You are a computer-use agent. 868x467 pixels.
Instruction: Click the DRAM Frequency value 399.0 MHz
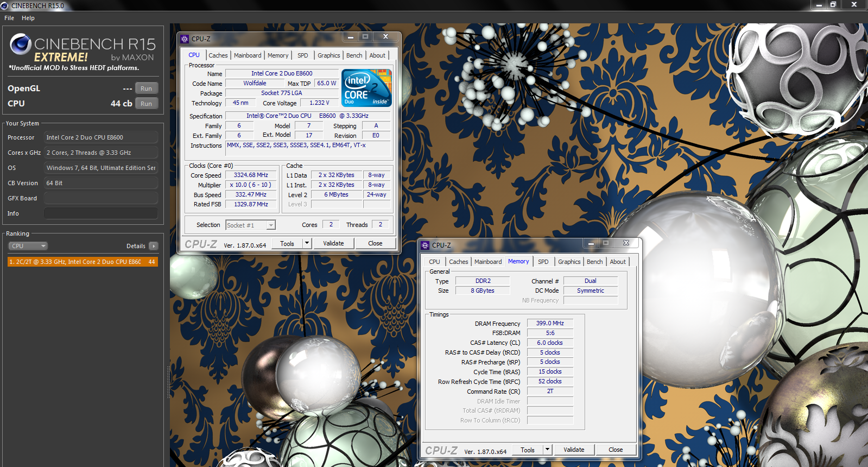(x=550, y=323)
